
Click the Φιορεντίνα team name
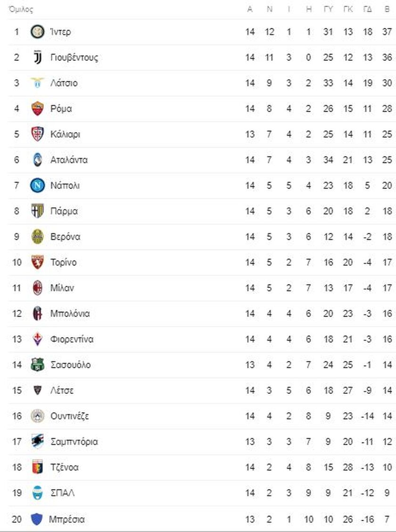(72, 339)
